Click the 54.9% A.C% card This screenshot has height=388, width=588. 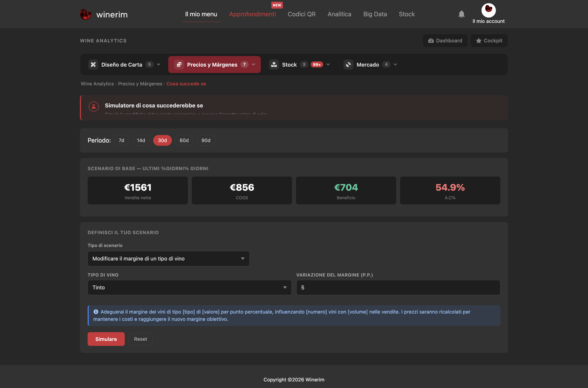[x=450, y=190]
